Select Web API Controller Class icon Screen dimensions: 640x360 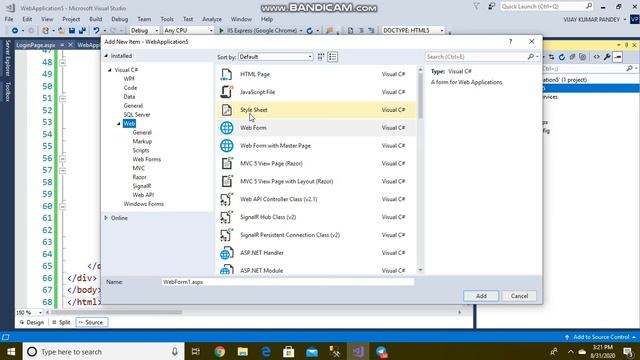click(227, 199)
